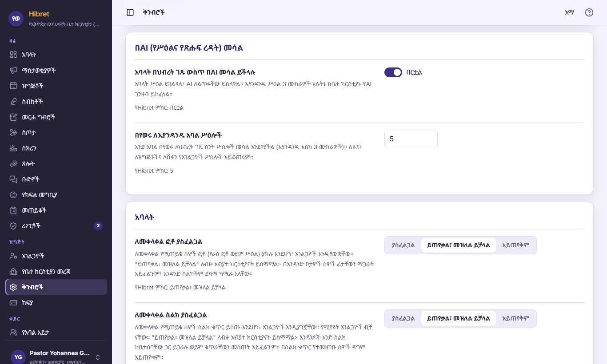607x364 pixels.
Task: Open the አማ language selector
Action: [x=569, y=12]
